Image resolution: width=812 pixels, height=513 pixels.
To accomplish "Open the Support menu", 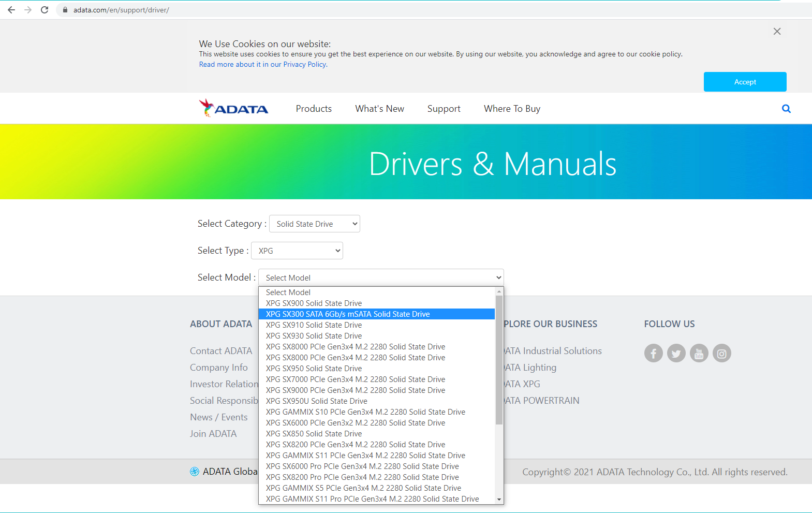I will pos(444,109).
